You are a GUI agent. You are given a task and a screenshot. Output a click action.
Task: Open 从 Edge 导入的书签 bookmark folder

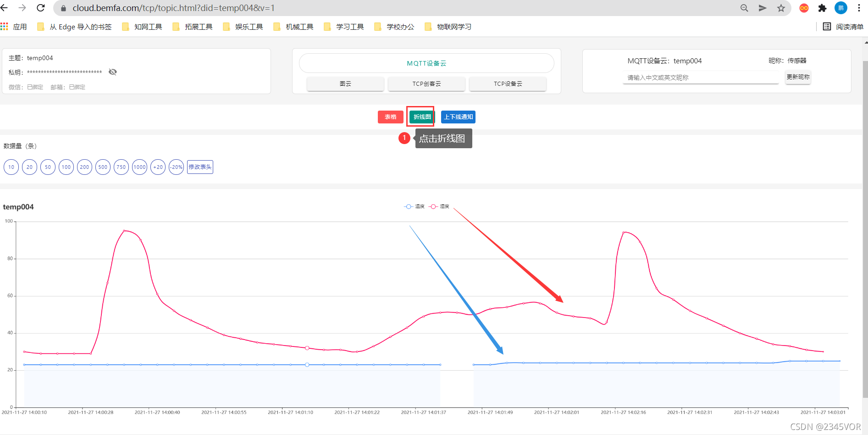74,27
